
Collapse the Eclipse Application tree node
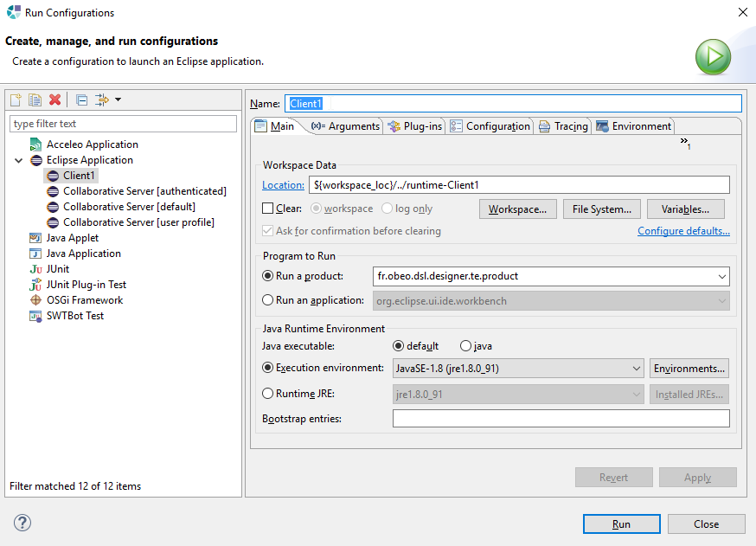pos(19,160)
